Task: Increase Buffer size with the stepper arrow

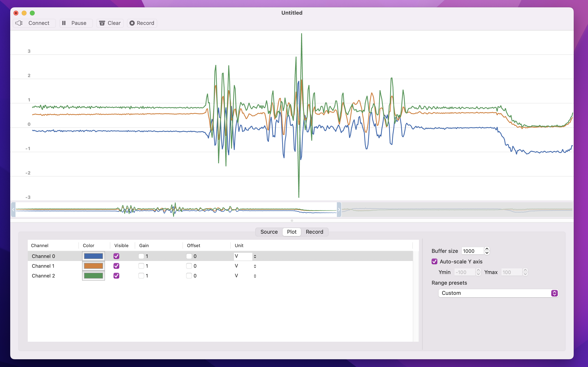Action: (487, 249)
